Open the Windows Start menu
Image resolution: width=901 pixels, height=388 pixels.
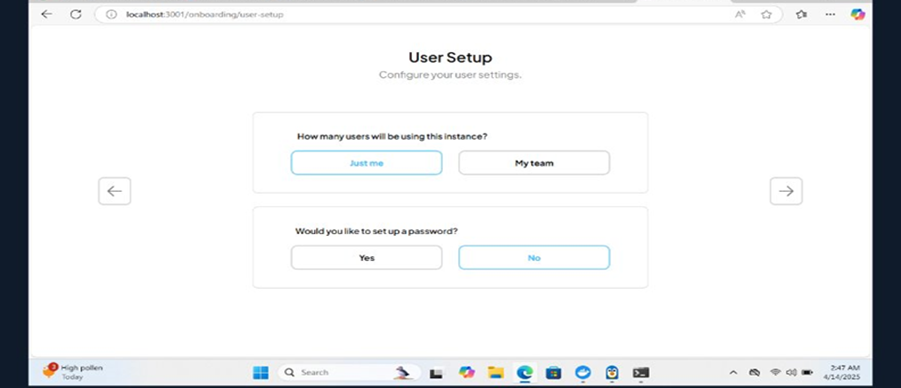coord(261,372)
